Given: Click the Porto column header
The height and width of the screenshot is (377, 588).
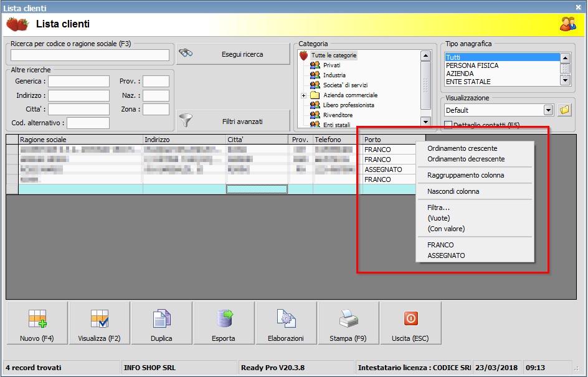Looking at the screenshot, I should coord(394,140).
